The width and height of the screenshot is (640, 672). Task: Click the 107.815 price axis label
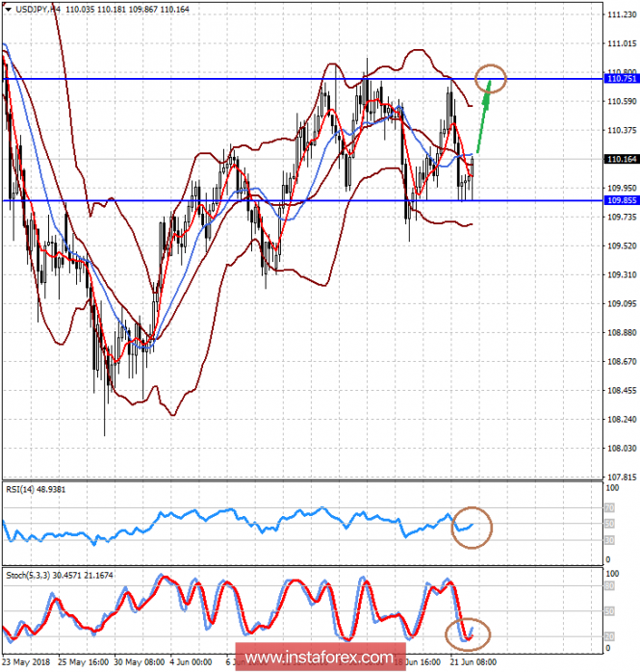[x=621, y=477]
